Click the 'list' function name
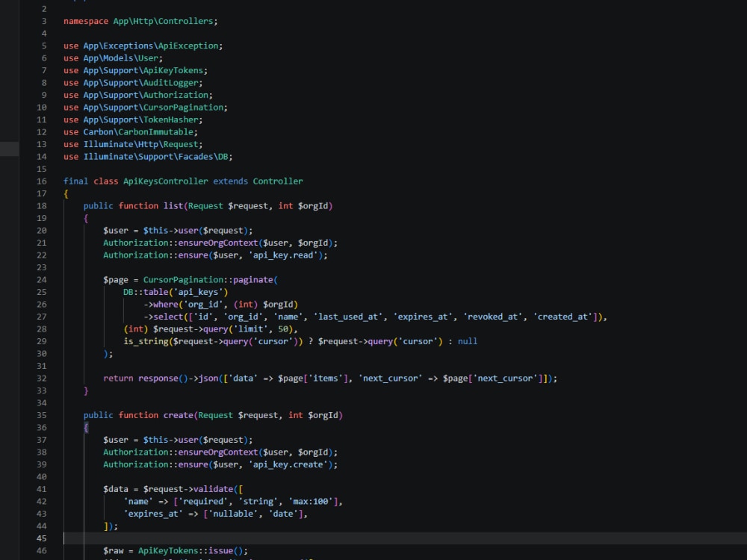Image resolution: width=747 pixels, height=560 pixels. click(173, 206)
